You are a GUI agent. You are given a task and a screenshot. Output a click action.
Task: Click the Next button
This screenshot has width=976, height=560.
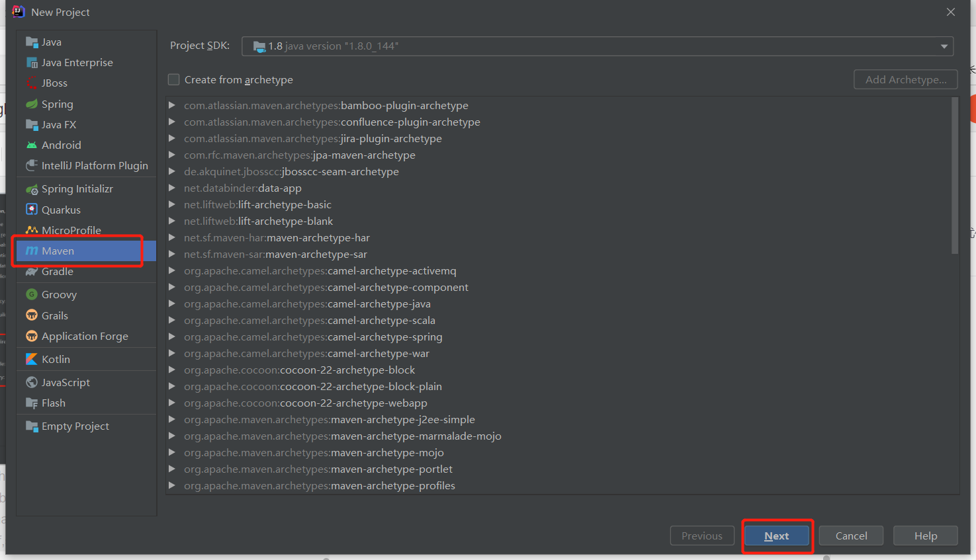tap(777, 536)
